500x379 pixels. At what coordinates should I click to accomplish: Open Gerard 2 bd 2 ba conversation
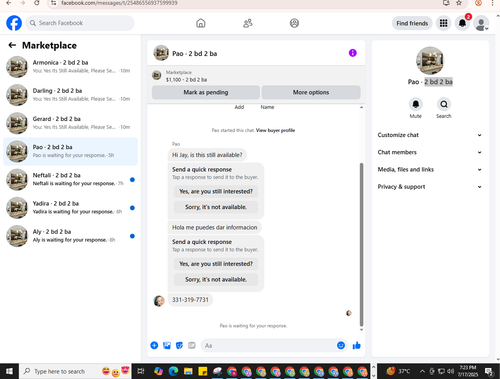click(x=70, y=123)
